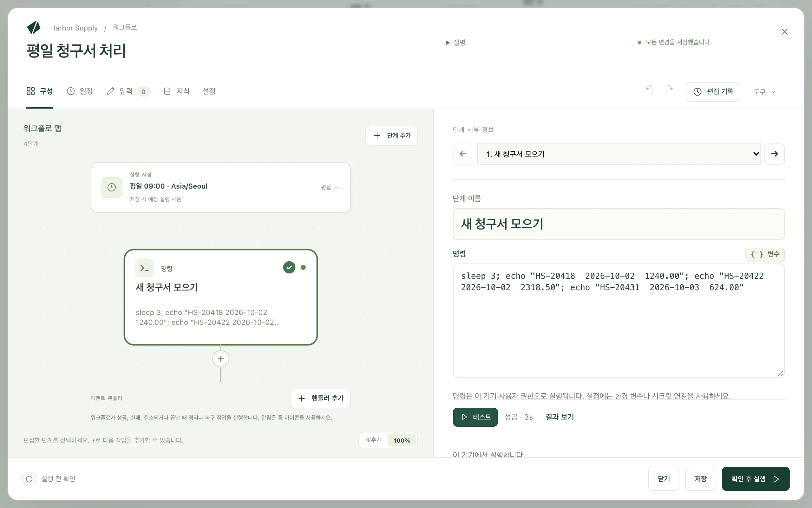Click the 핸들러 추가 button
812x508 pixels.
[x=320, y=398]
